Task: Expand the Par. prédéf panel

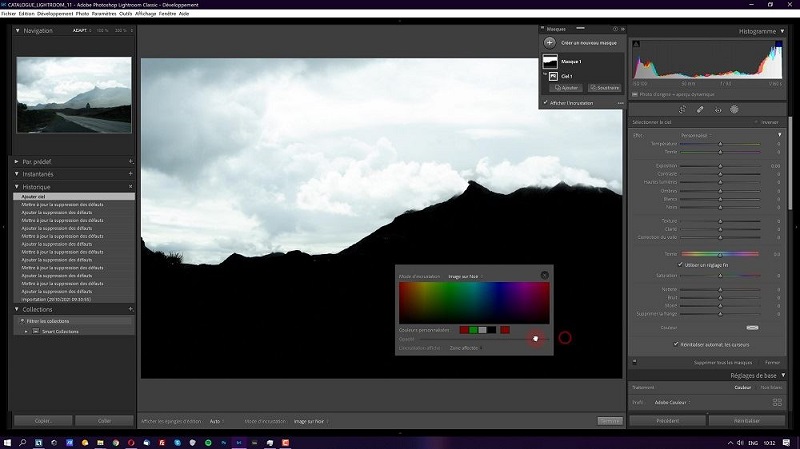Action: click(x=16, y=162)
